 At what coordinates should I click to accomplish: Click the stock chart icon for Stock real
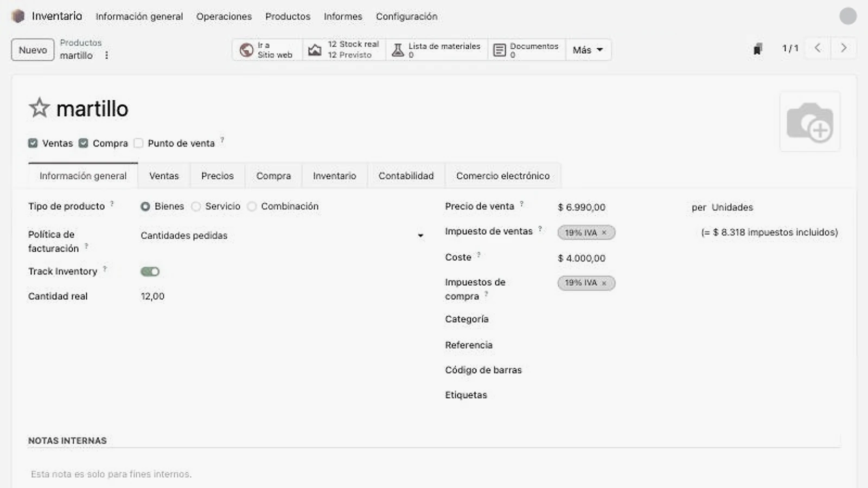tap(315, 50)
